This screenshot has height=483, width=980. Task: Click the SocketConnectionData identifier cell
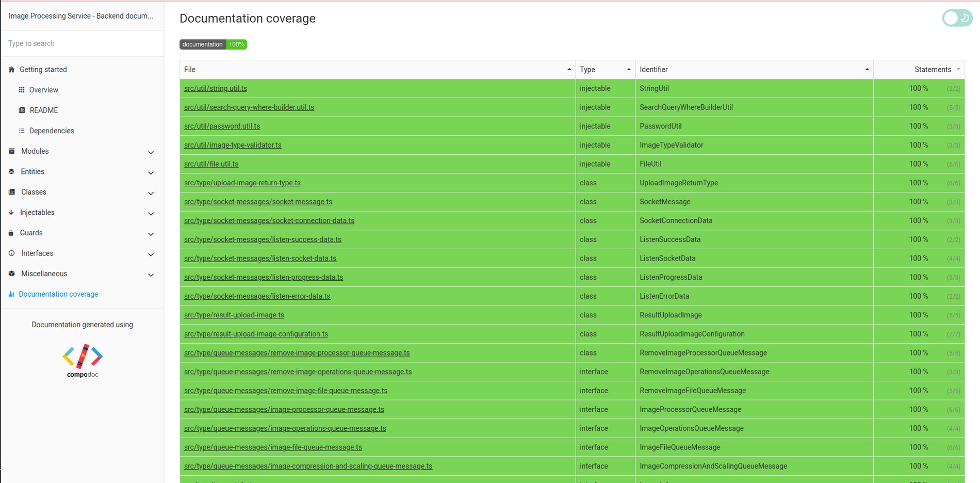point(754,221)
